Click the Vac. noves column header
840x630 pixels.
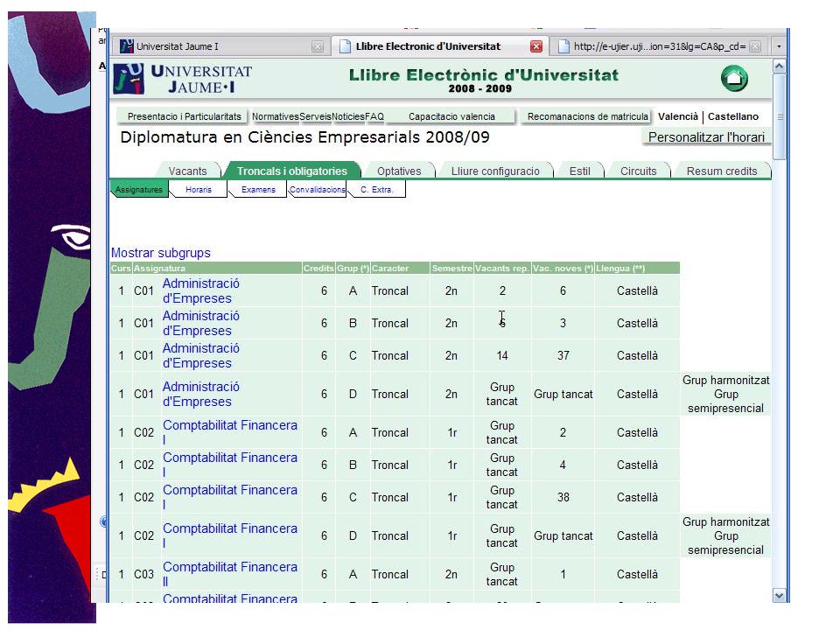tap(563, 269)
